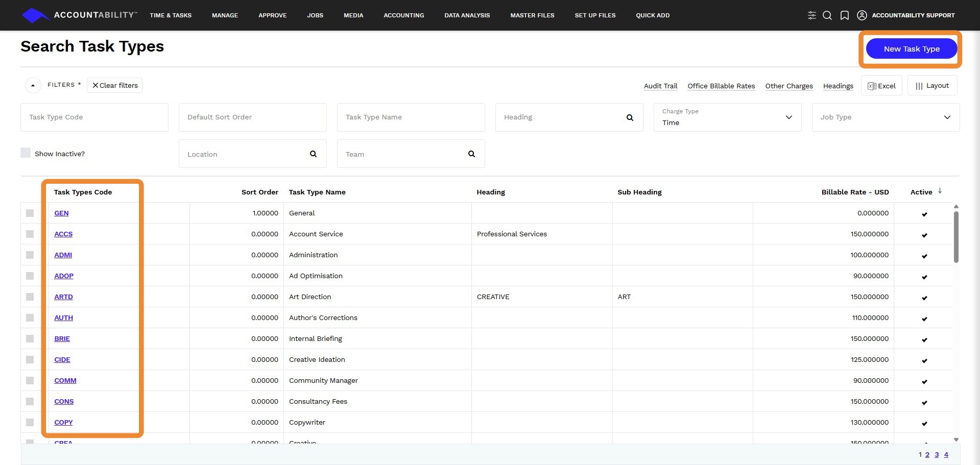Viewport: 980px width, 465px height.
Task: Click the search icon in Location field
Action: pyautogui.click(x=313, y=154)
